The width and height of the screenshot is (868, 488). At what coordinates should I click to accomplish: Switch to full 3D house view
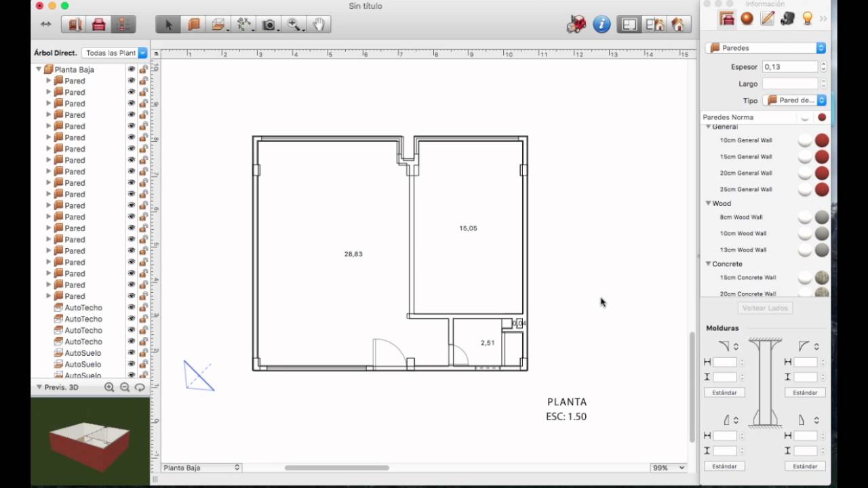tap(678, 24)
